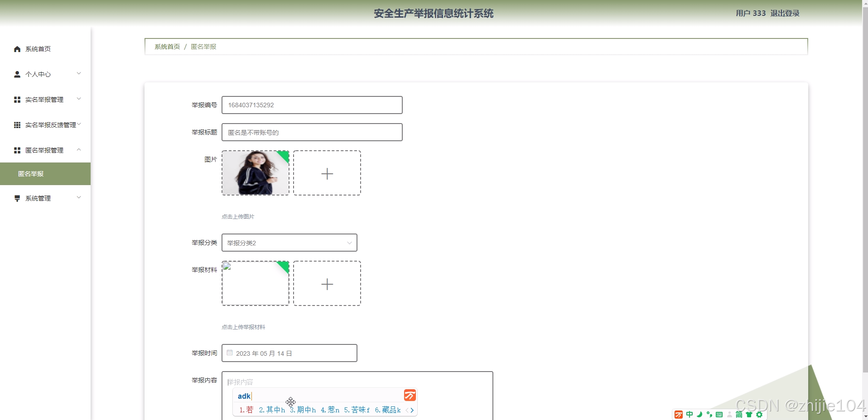Screen dimensions: 868x420
Task: Click the person icon beside 个人中心
Action: (x=17, y=74)
